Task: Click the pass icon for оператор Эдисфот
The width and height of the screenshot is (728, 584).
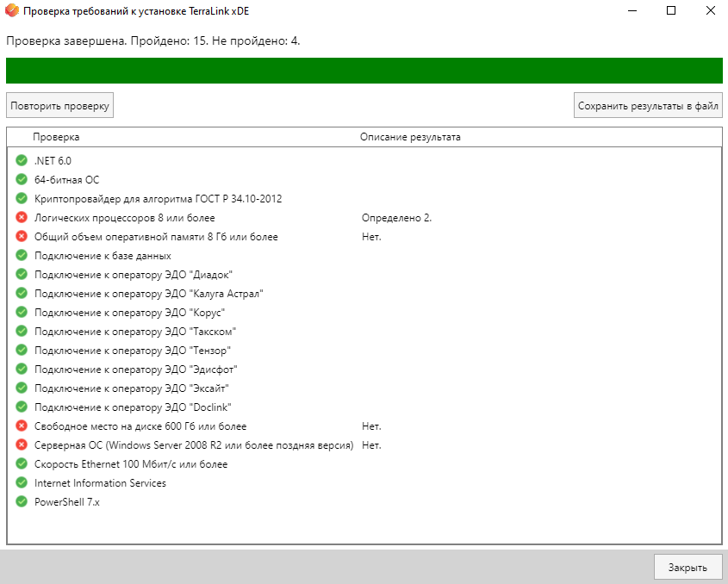Action: [x=22, y=369]
